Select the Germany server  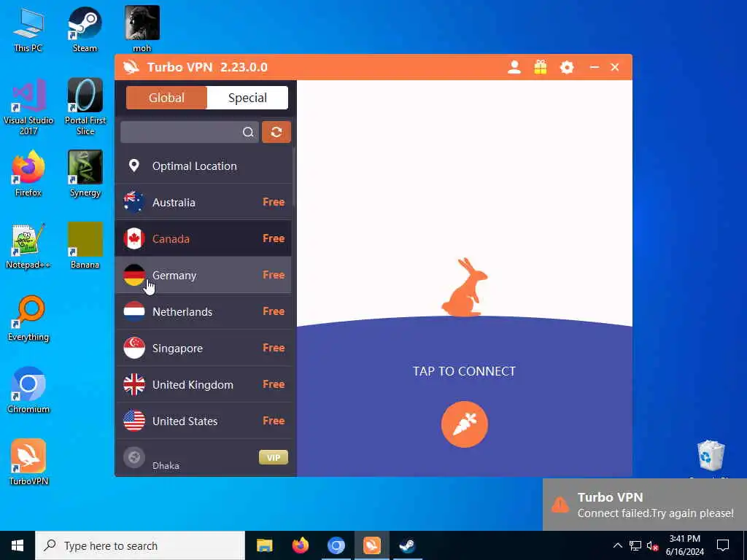point(204,275)
